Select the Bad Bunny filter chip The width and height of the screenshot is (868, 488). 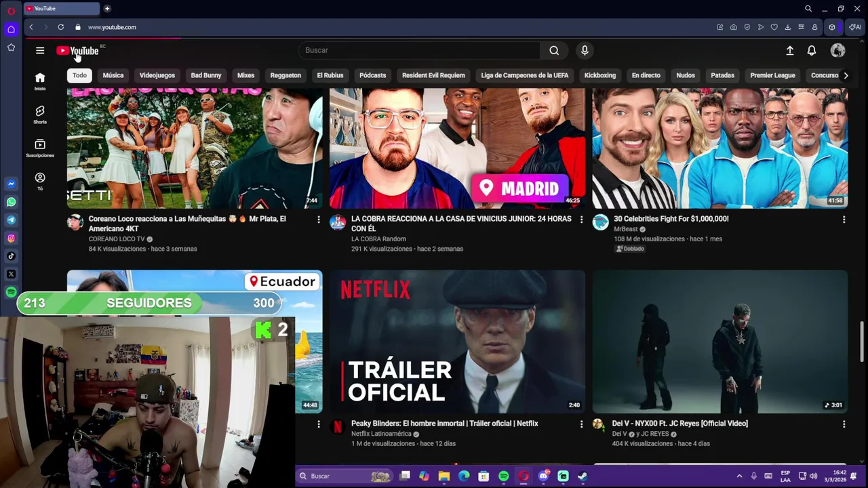point(206,75)
